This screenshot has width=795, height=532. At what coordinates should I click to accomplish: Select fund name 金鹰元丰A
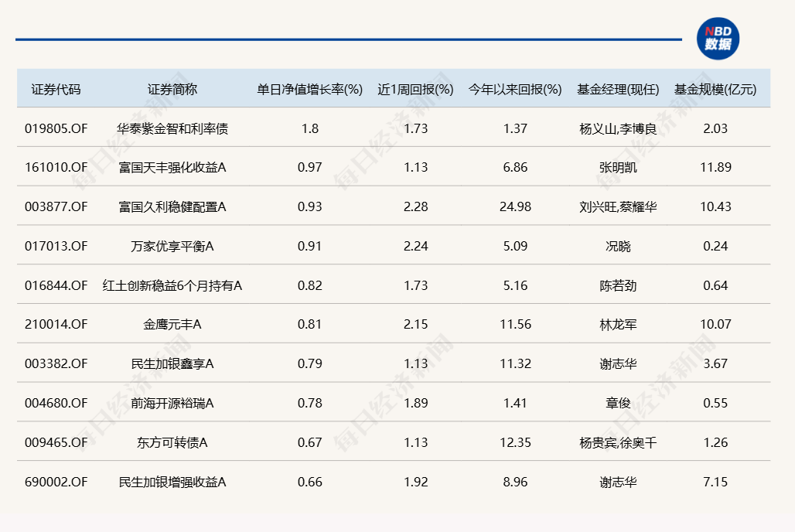(x=172, y=324)
